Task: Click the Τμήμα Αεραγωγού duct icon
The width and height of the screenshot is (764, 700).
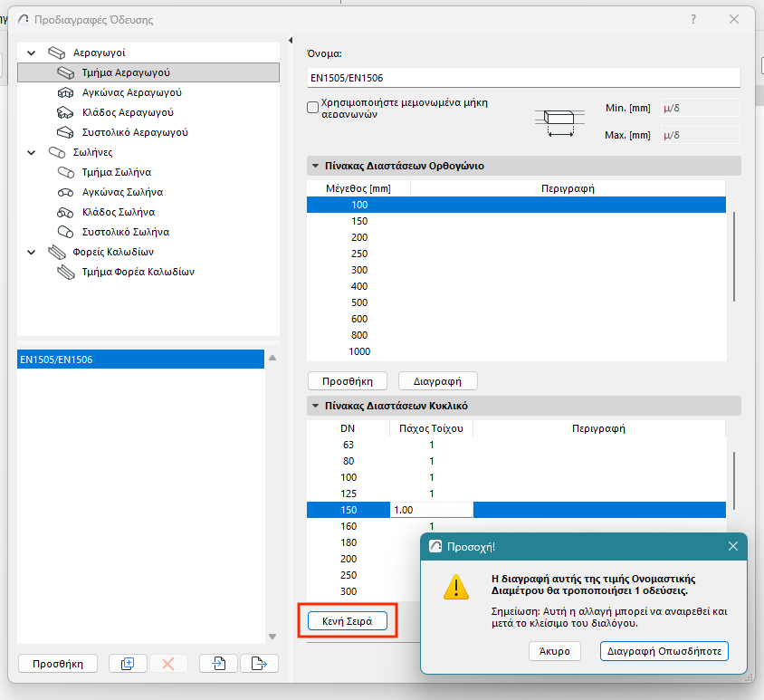Action: tap(66, 72)
